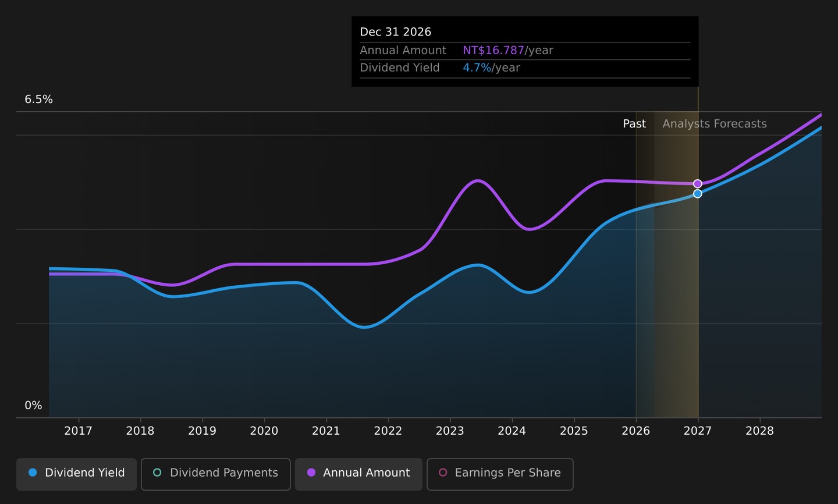838x504 pixels.
Task: Toggle the Dividend Yield legend button
Action: [x=76, y=474]
